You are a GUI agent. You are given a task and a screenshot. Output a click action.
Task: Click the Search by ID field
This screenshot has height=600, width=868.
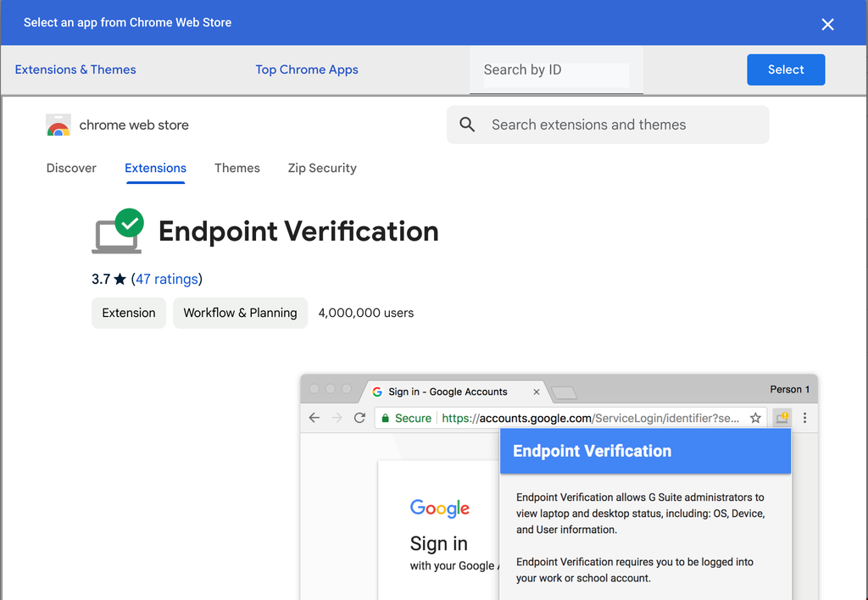point(555,70)
